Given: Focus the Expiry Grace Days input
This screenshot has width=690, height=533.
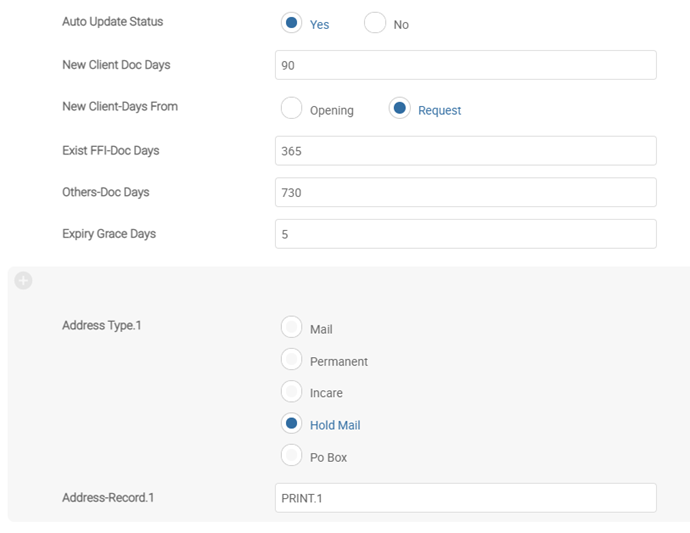Looking at the screenshot, I should [x=465, y=234].
